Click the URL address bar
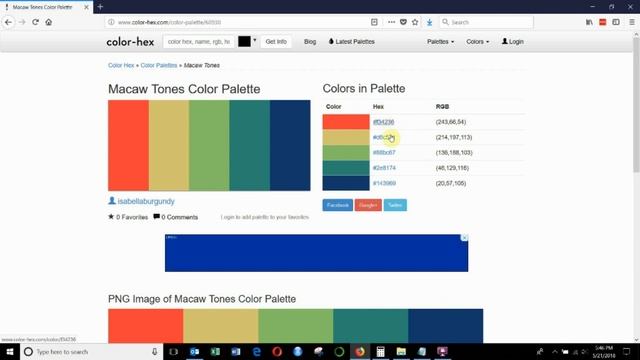This screenshot has width=640, height=360. (241, 22)
